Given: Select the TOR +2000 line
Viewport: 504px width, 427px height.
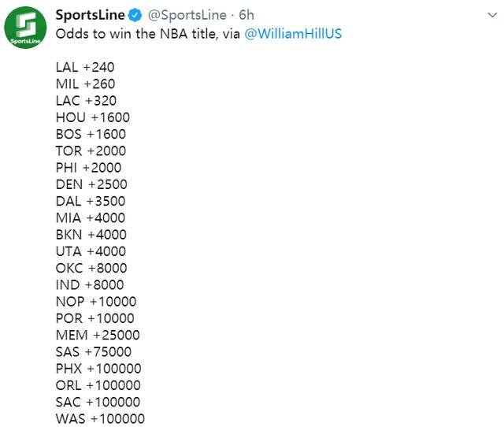Looking at the screenshot, I should (x=91, y=150).
